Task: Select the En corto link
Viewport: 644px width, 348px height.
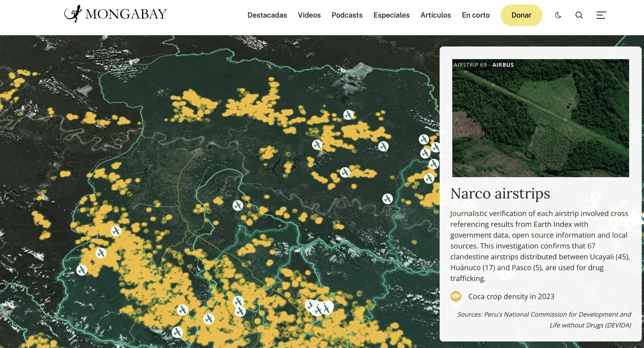Action: [x=475, y=15]
